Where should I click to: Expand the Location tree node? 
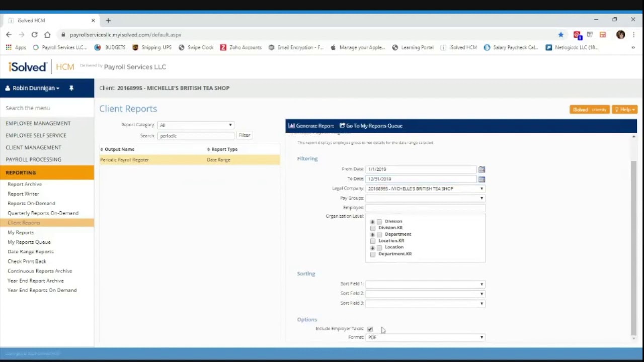tap(372, 248)
